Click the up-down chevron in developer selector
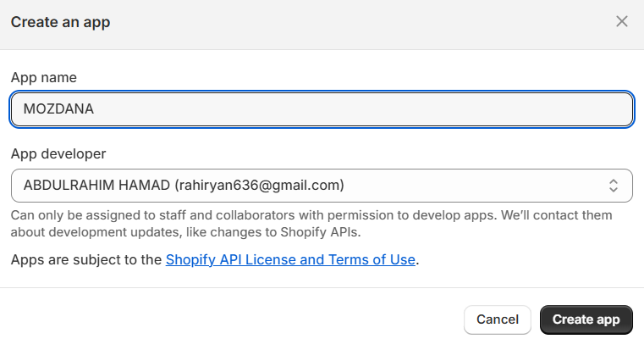Image resolution: width=644 pixels, height=339 pixels. [614, 185]
